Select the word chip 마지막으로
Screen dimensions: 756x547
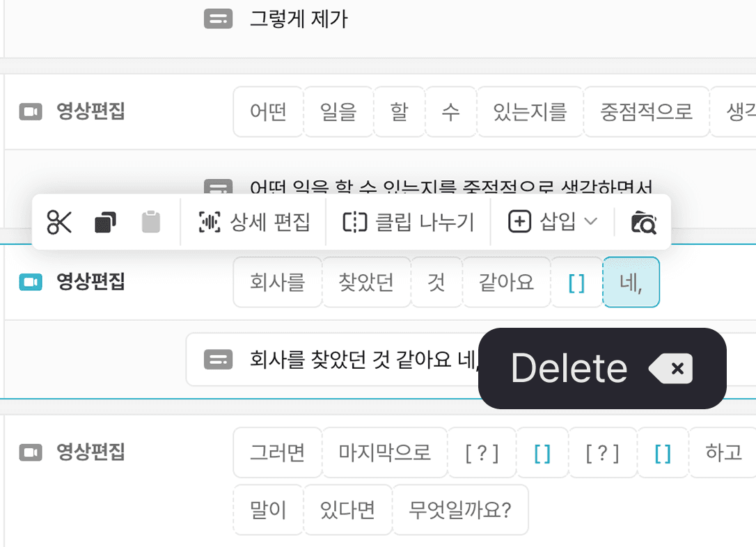coord(384,452)
